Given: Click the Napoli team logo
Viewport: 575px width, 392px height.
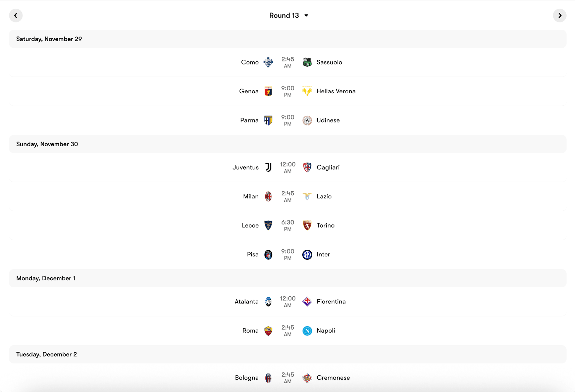Looking at the screenshot, I should [x=307, y=331].
